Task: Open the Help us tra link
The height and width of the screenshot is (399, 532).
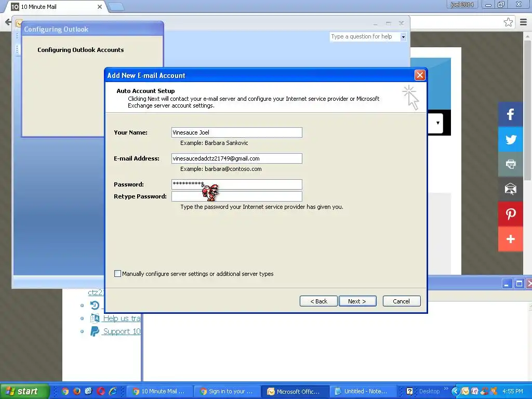Action: coord(122,318)
